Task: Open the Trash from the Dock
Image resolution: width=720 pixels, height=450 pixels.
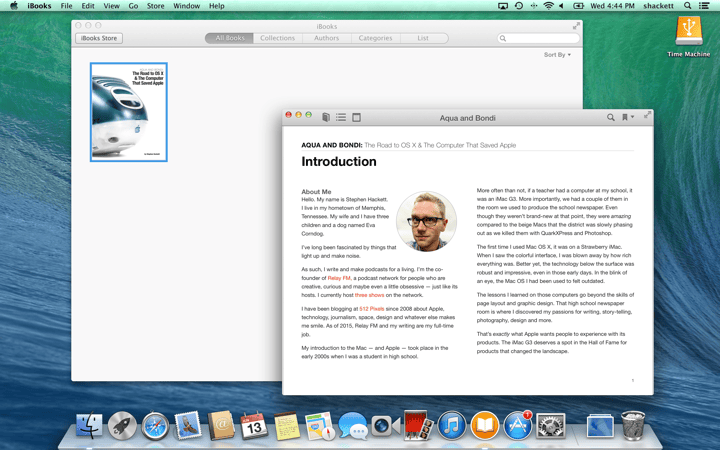Action: (x=633, y=426)
